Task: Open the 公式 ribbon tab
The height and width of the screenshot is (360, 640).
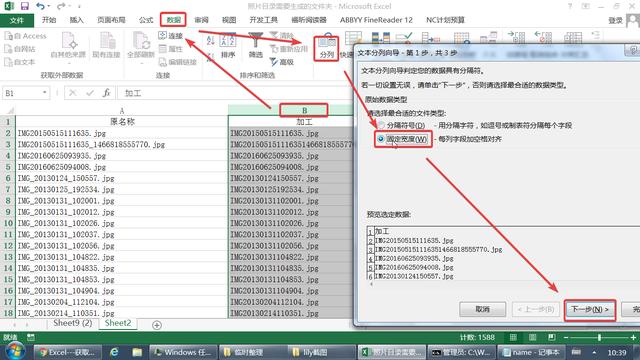Action: 146,20
